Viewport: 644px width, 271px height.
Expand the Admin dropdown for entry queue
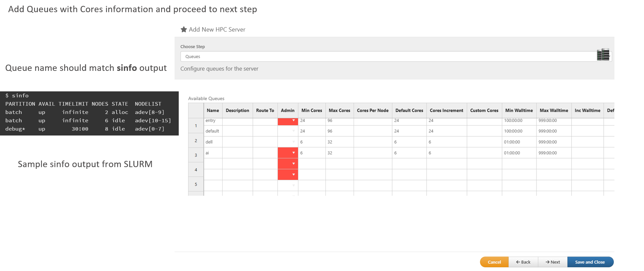[x=293, y=121]
